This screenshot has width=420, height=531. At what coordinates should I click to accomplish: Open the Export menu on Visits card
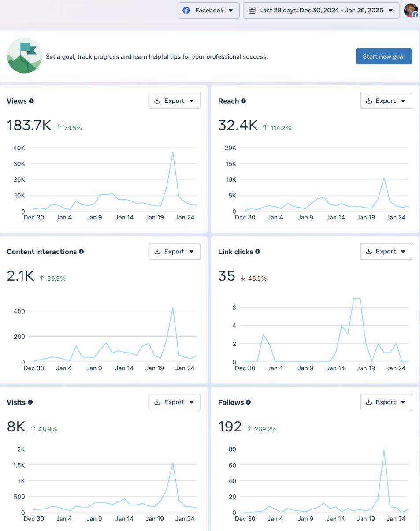click(174, 402)
